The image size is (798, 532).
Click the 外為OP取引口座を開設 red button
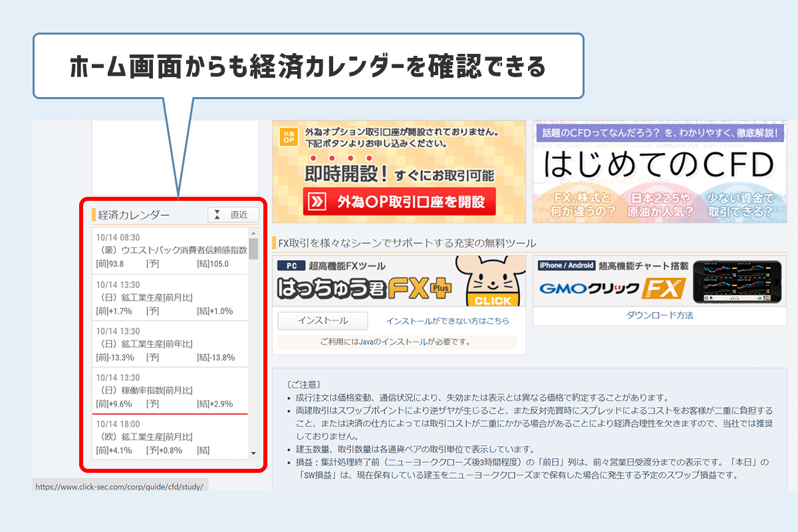[x=399, y=201]
